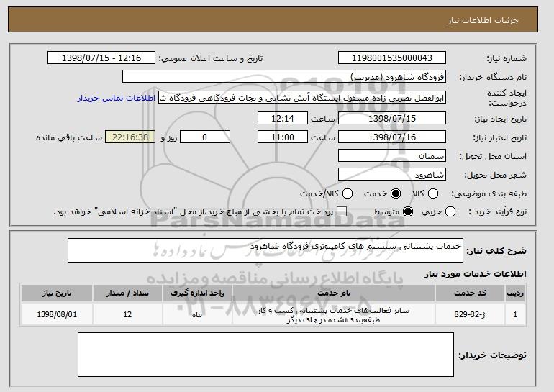Click row number cell 1
Viewport: 554px width, 392px height.
(x=515, y=314)
